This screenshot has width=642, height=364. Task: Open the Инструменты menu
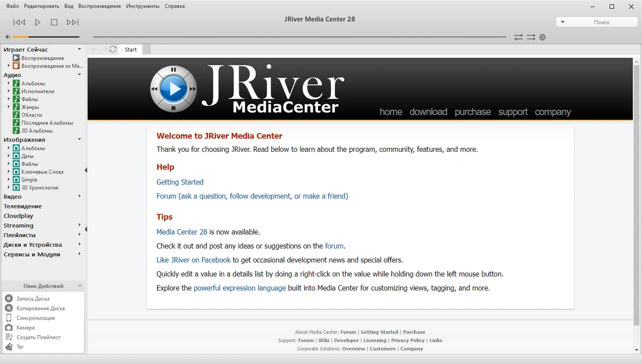143,6
